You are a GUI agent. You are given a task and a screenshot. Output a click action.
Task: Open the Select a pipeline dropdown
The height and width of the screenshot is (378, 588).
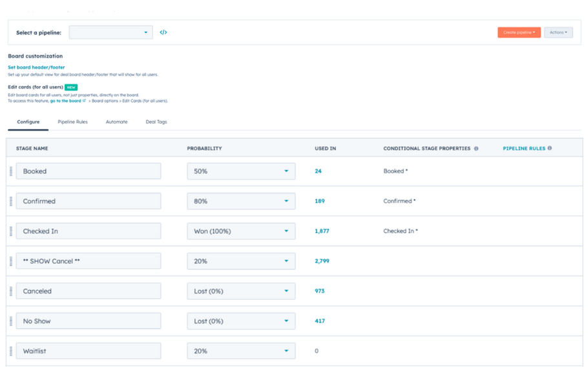pos(110,32)
